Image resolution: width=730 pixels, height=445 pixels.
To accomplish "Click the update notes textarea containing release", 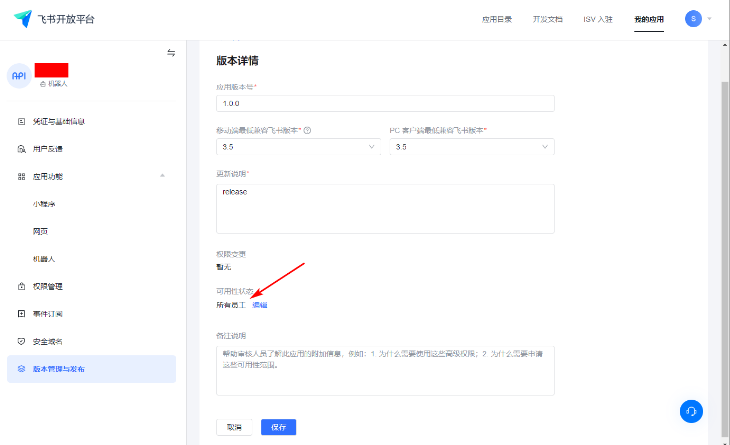I will tap(385, 209).
